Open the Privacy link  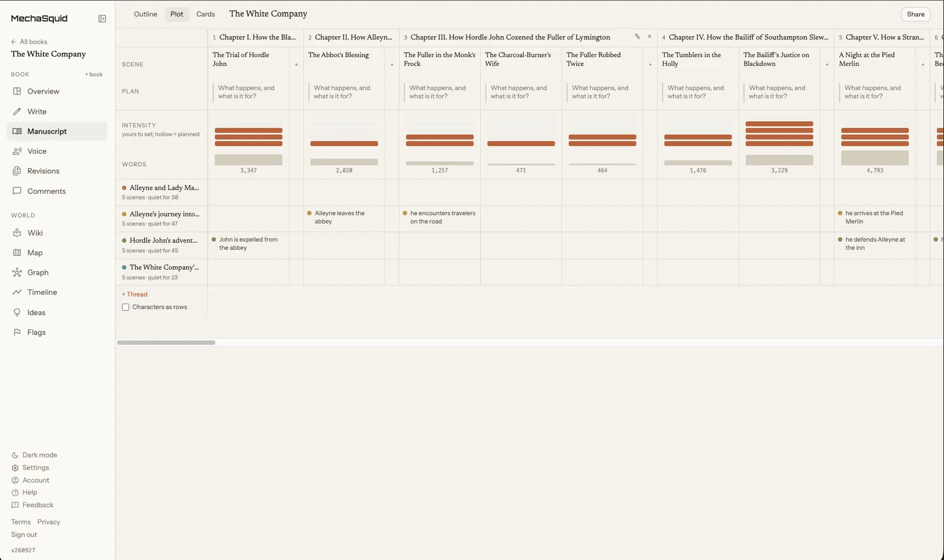pos(48,522)
